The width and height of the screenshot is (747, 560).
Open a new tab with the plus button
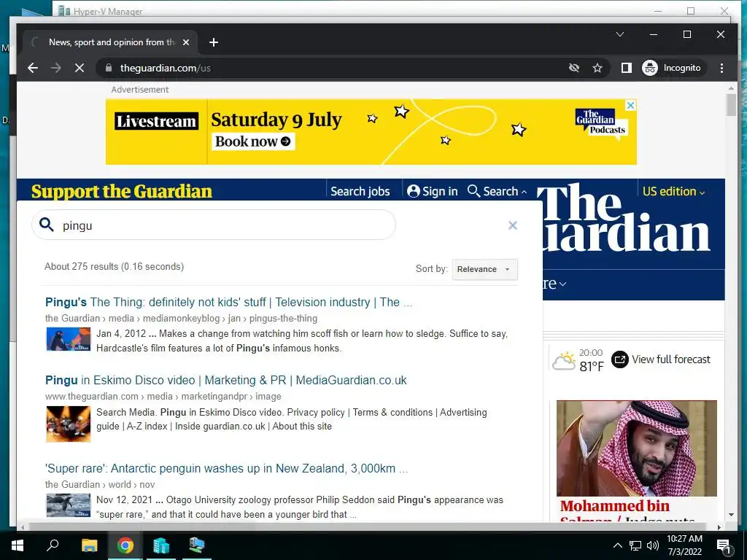point(214,42)
